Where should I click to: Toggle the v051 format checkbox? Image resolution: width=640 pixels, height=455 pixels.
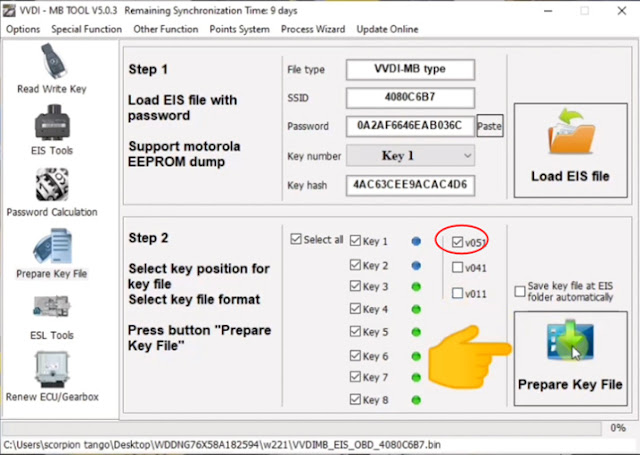click(458, 242)
